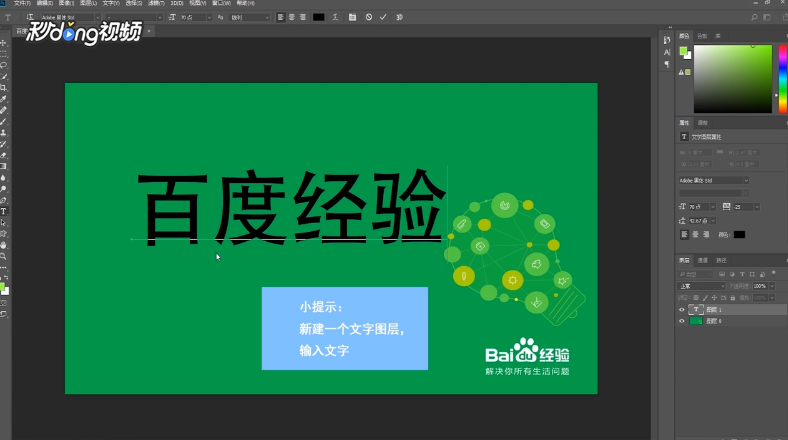Open tracking value dropdown in Properties panel
788x440 pixels.
click(x=757, y=207)
